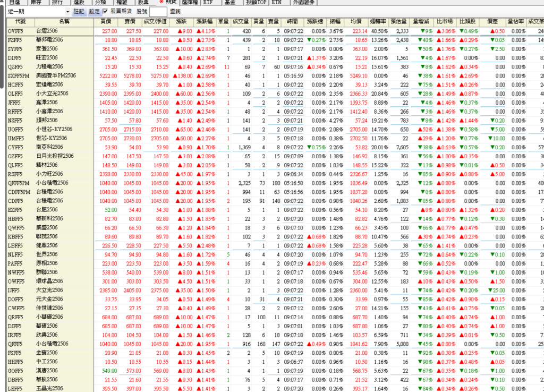Switch to the 分類 tab
544x392 pixels.
click(100, 2)
